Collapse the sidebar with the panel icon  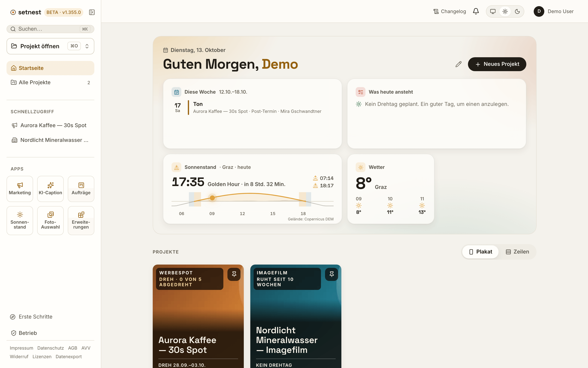pyautogui.click(x=92, y=12)
